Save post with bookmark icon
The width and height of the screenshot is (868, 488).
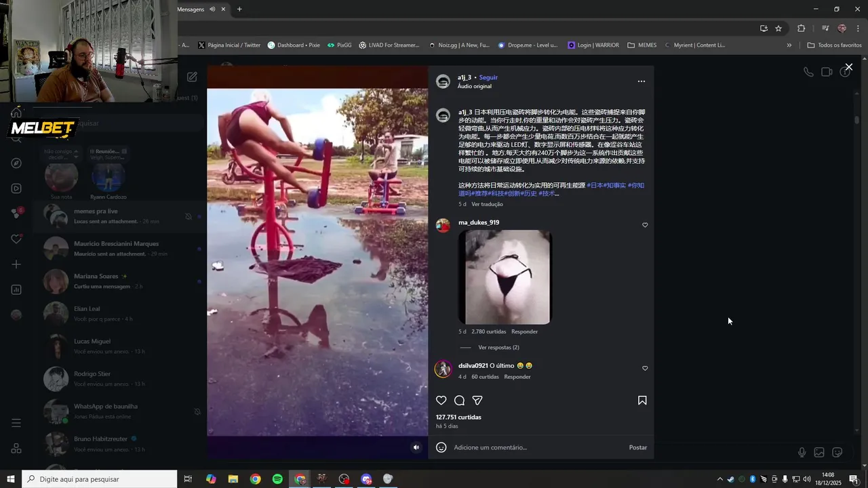coord(642,401)
